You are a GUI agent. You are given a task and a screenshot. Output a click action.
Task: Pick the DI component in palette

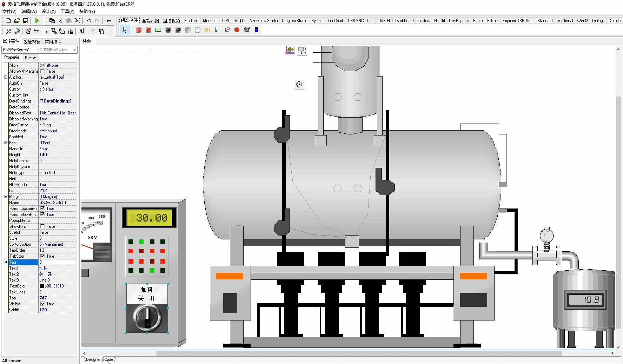[x=207, y=30]
